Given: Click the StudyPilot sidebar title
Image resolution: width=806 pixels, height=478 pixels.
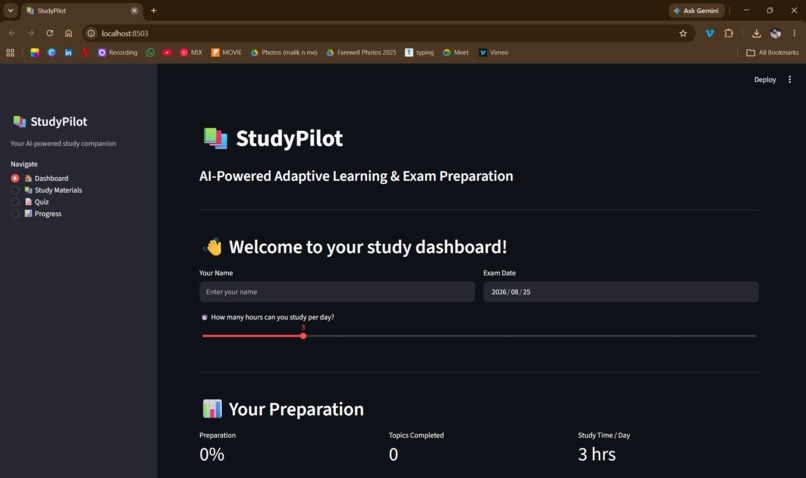Looking at the screenshot, I should [59, 122].
